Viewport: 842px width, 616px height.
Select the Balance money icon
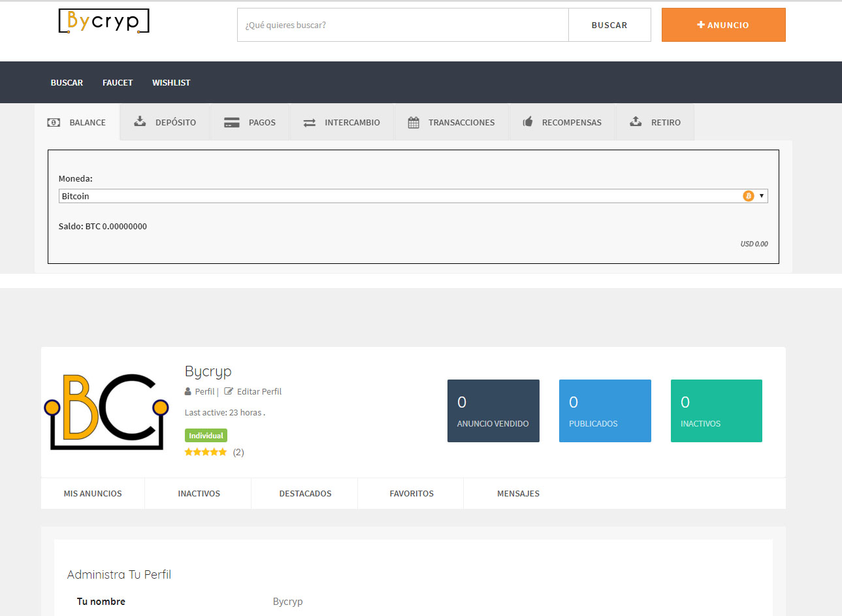[x=54, y=122]
